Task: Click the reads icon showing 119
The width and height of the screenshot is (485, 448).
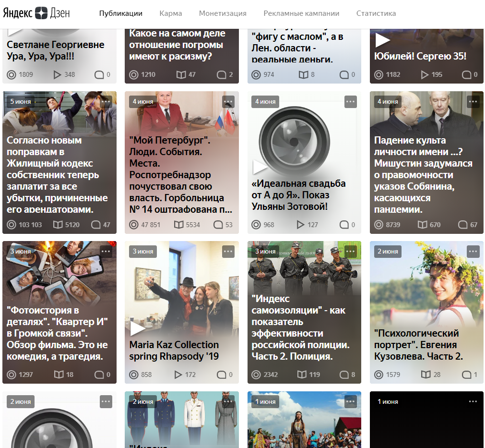Action: (302, 375)
